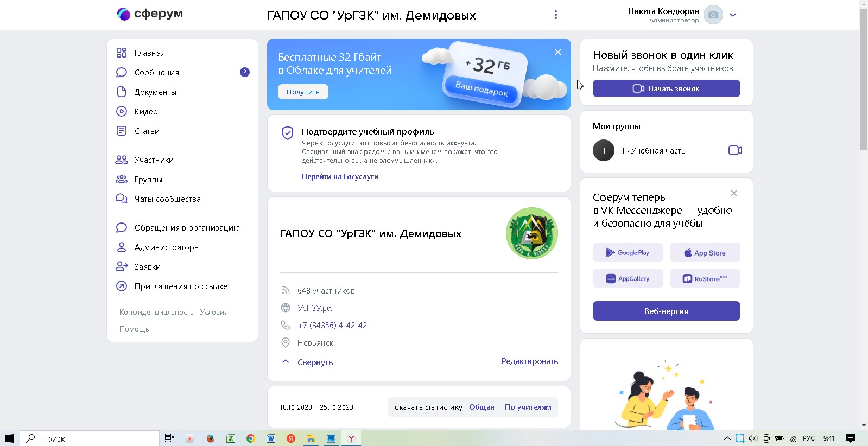Open the Заявки page

[148, 267]
